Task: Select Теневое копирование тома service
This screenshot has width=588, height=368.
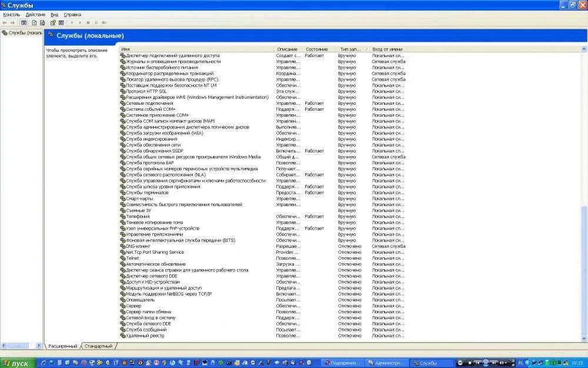Action: coord(154,223)
